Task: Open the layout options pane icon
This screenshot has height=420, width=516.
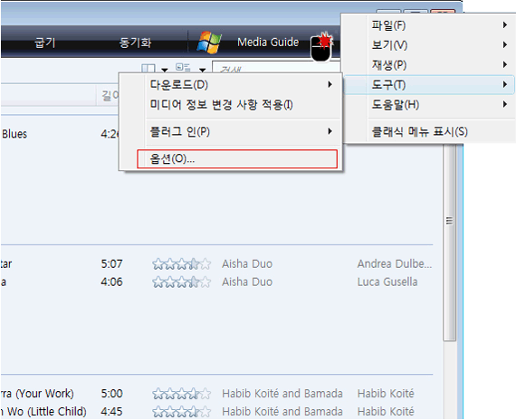Action: 148,69
